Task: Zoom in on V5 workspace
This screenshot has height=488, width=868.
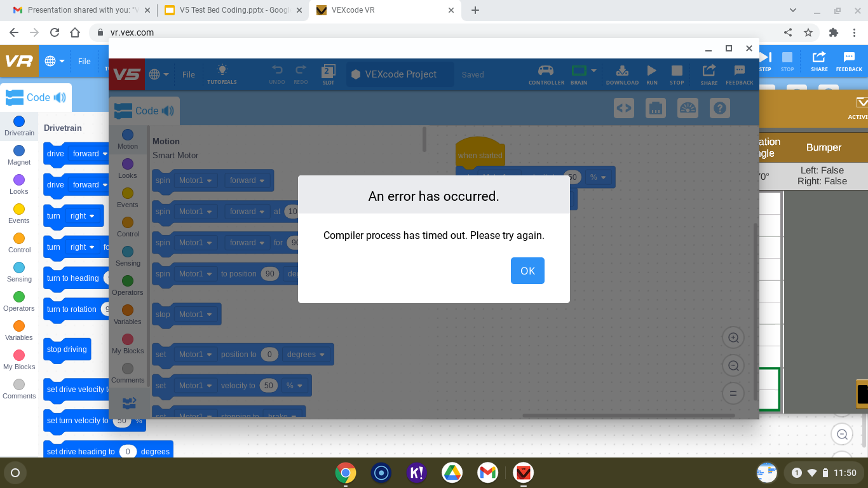Action: [x=733, y=337]
